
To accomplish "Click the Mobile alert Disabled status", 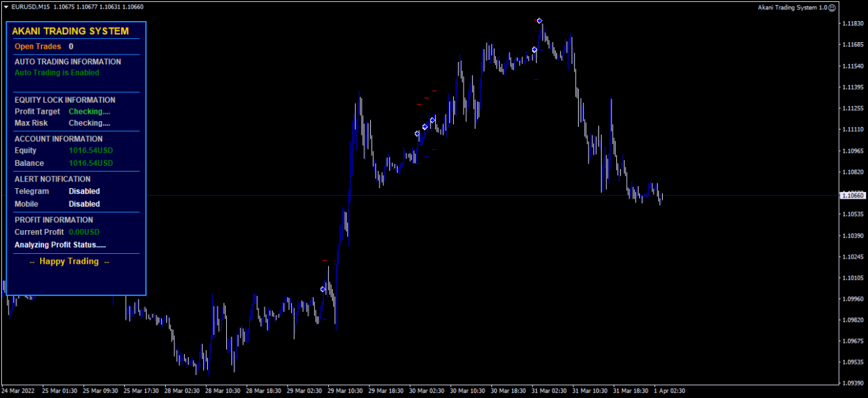I will (84, 204).
